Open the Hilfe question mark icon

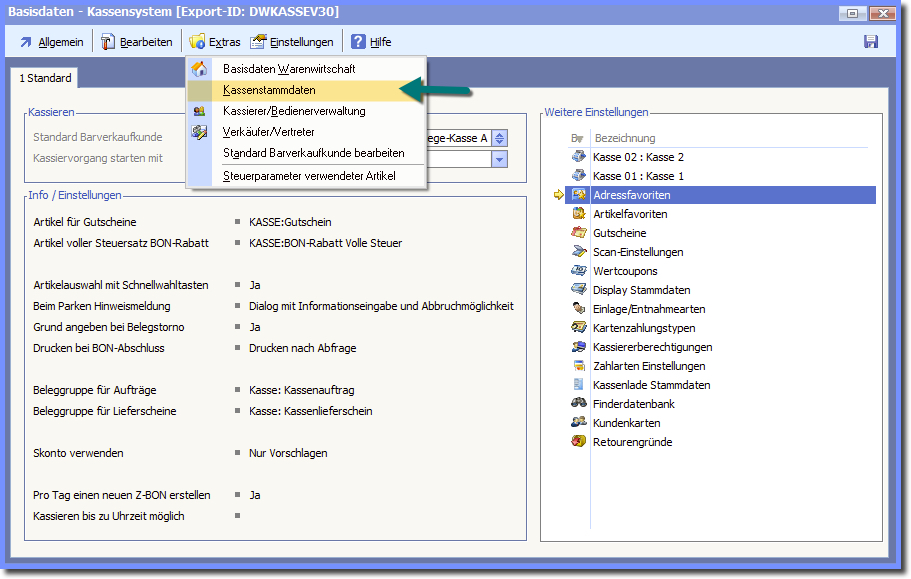[x=358, y=42]
